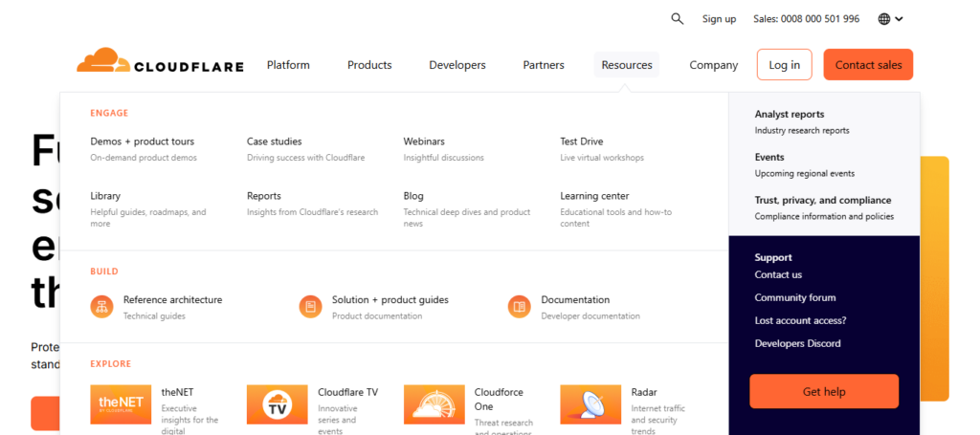The height and width of the screenshot is (435, 980).
Task: Click the Cloudflare TV title text
Action: 347,393
